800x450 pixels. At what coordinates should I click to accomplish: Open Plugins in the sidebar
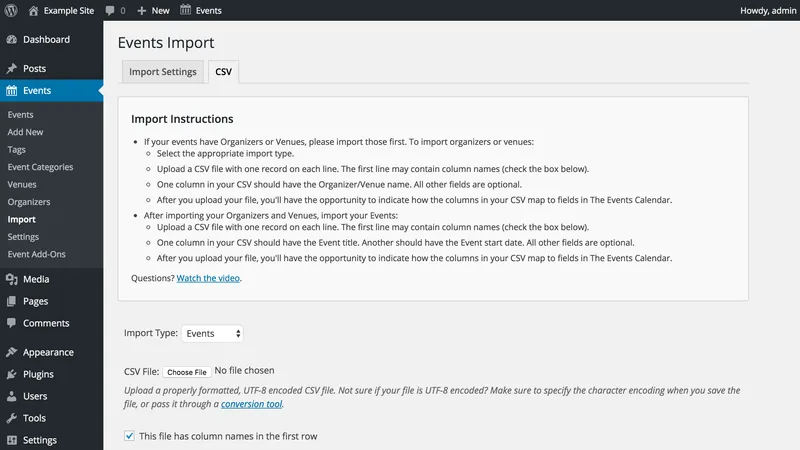point(38,374)
